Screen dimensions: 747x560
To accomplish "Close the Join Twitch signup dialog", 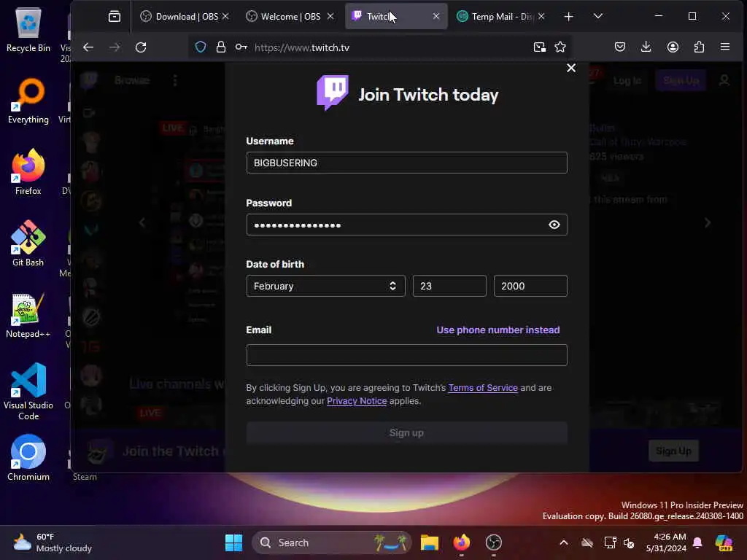I will pyautogui.click(x=570, y=68).
